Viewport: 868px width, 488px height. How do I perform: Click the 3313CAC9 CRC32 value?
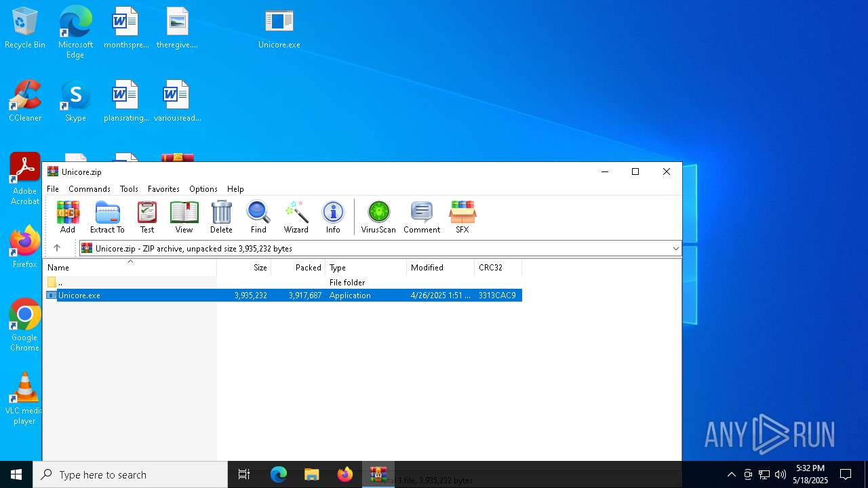(x=497, y=296)
